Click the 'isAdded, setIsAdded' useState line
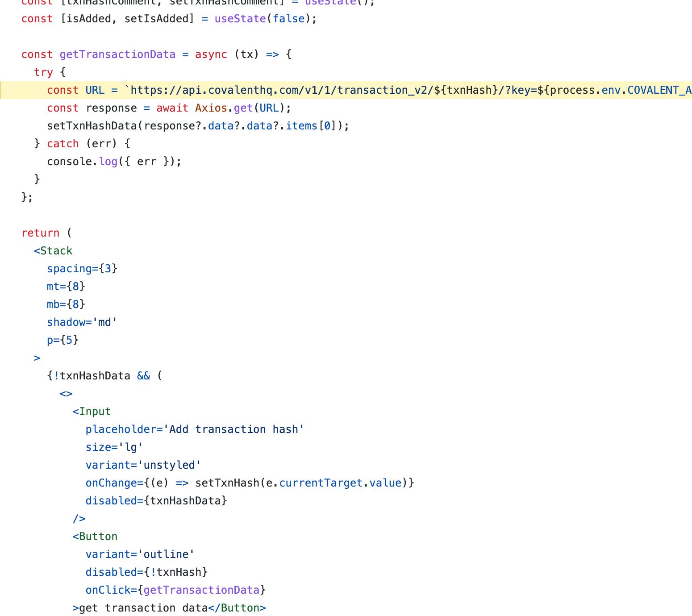692x616 pixels. click(169, 19)
